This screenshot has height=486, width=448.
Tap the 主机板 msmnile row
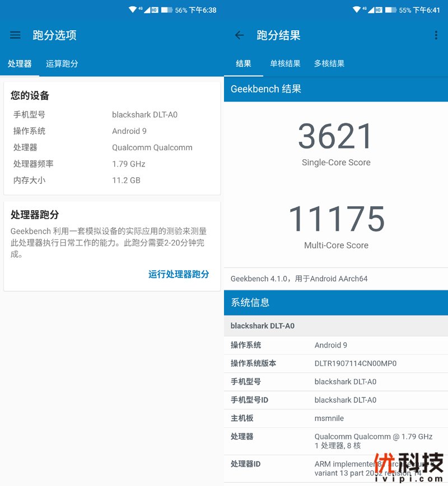(336, 418)
